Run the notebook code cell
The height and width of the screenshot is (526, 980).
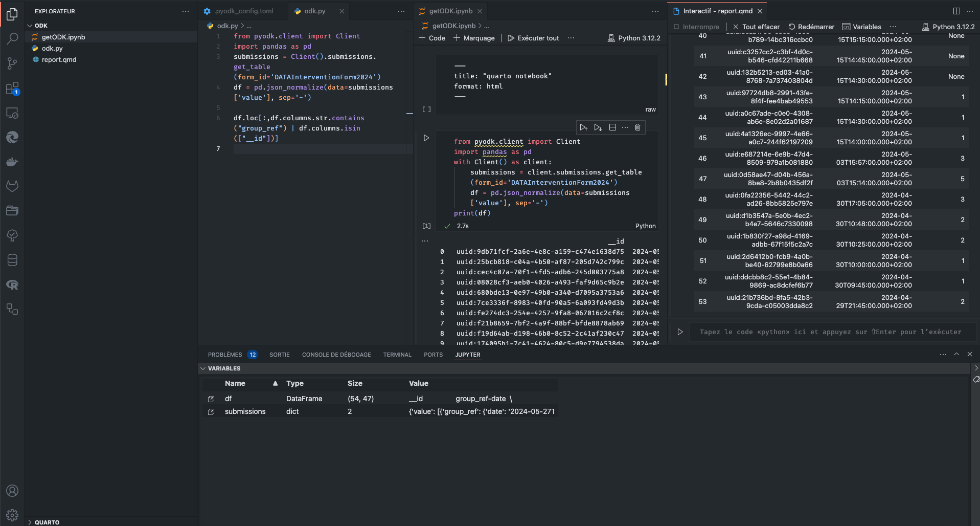point(426,138)
